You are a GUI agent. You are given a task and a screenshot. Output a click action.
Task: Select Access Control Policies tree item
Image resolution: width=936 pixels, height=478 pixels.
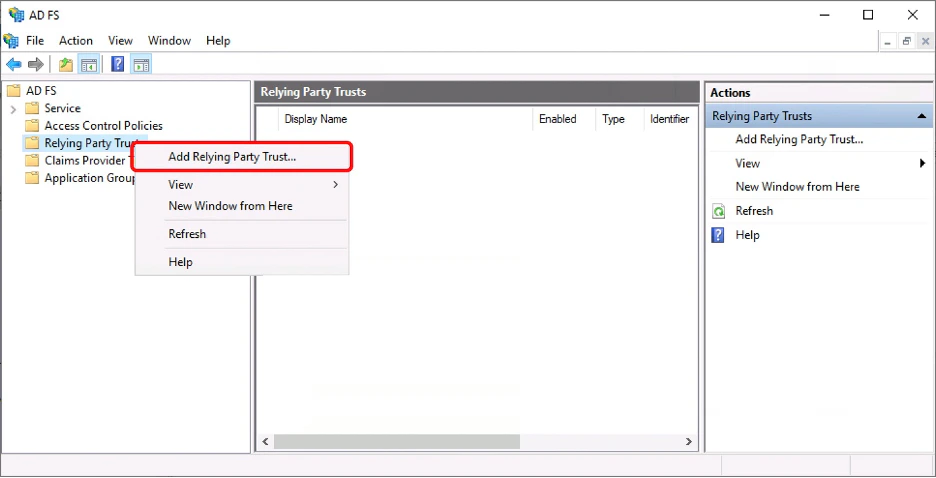tap(103, 126)
